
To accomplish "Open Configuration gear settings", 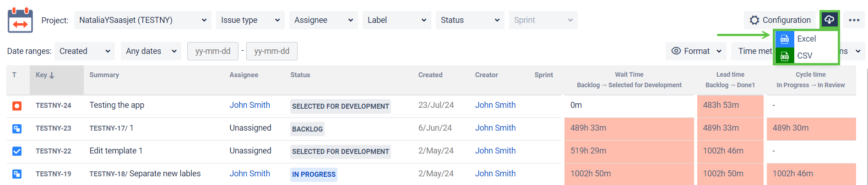I will (x=780, y=20).
